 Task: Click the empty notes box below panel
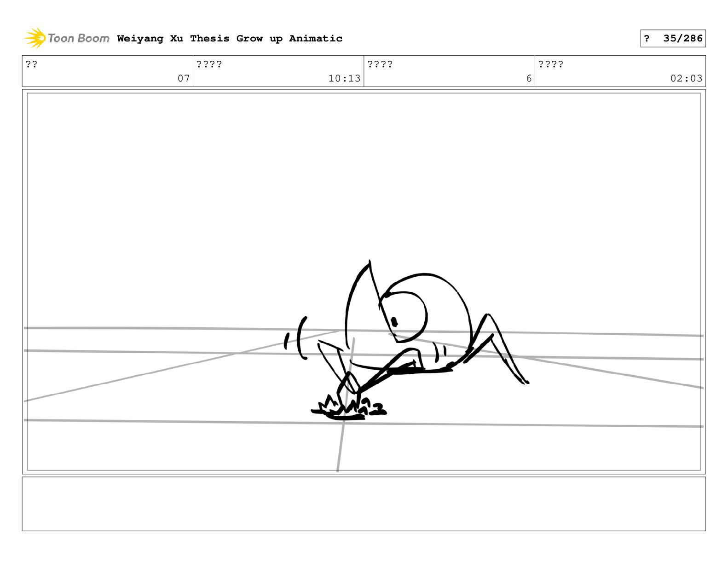click(364, 504)
